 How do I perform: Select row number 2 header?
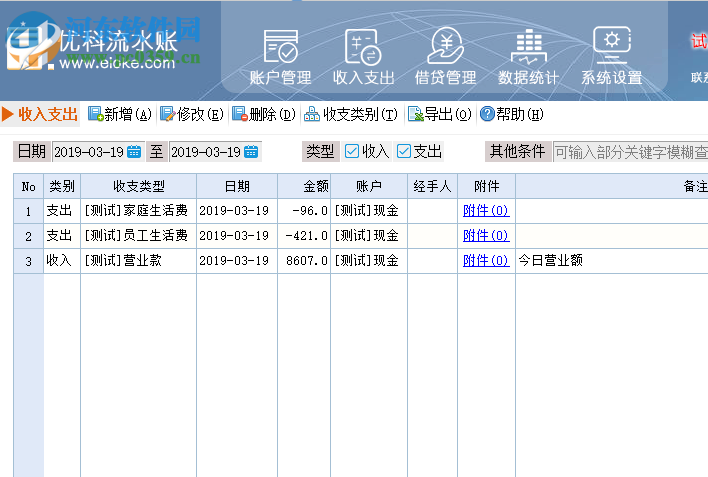point(28,236)
